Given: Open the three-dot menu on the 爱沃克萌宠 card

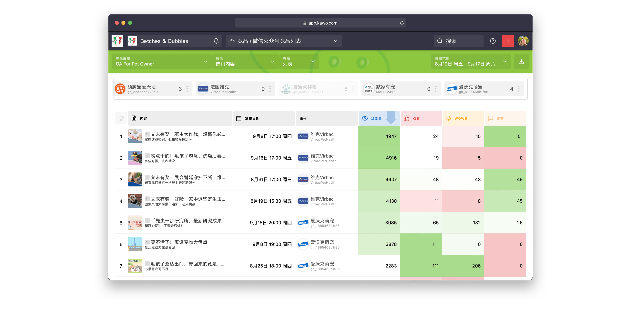Looking at the screenshot, I should coord(519,89).
